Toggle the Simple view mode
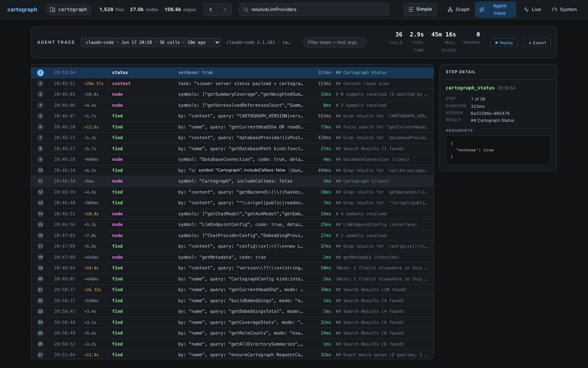Screen dimensions: 588x368 coord(420,10)
